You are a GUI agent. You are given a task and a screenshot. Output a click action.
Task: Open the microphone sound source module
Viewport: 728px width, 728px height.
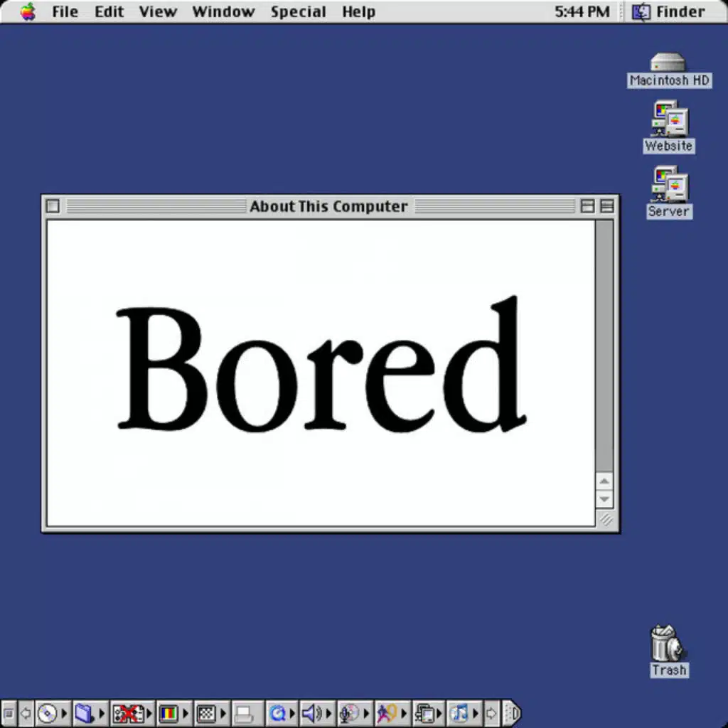(x=350, y=713)
